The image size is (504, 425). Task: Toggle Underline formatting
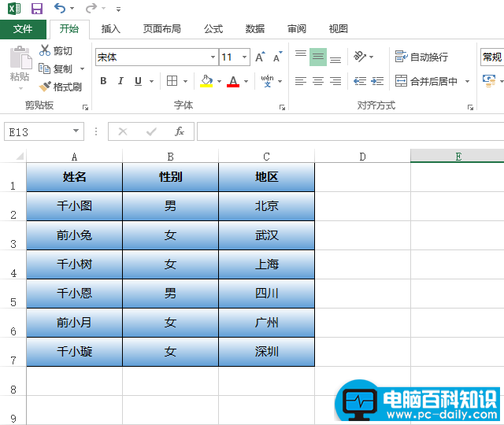click(138, 81)
